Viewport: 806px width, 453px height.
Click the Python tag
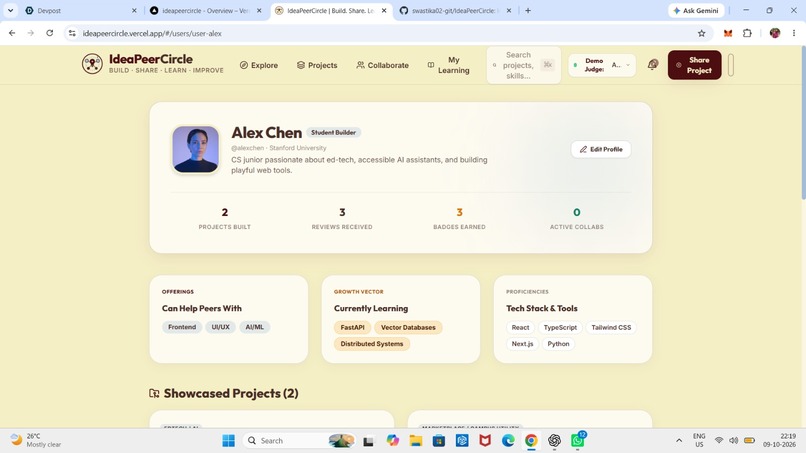(558, 344)
